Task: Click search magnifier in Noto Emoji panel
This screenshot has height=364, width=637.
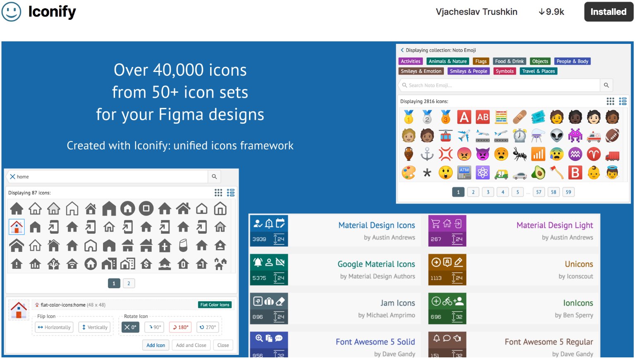Action: 606,85
